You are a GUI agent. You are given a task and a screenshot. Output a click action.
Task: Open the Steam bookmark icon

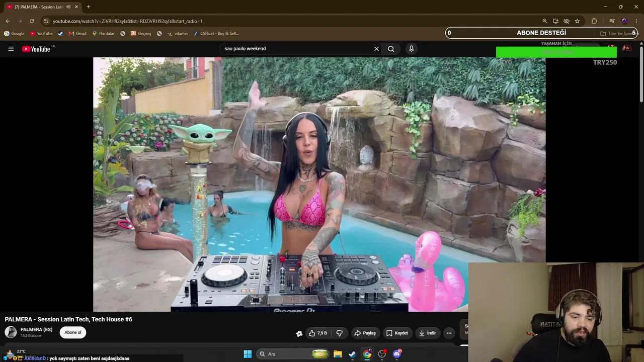click(60, 34)
